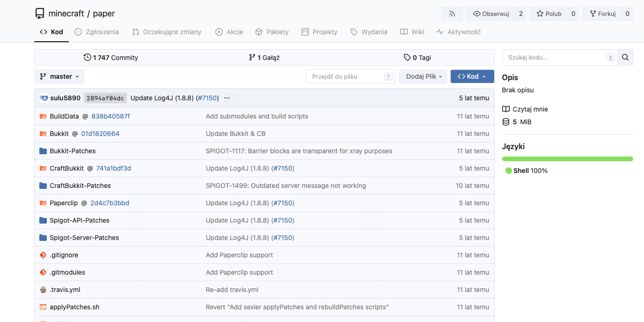
Task: Switch to the Wydania tab
Action: coord(369,32)
